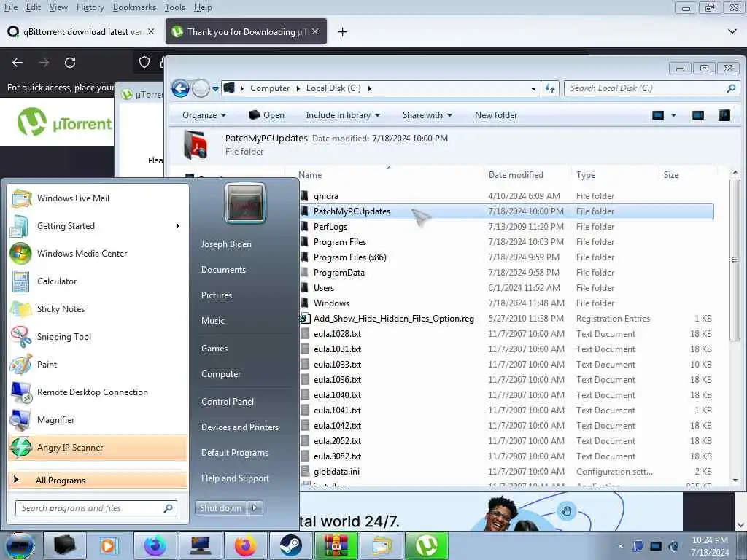Close the qBittorrent download tab
This screenshot has height=560, width=747.
151,31
